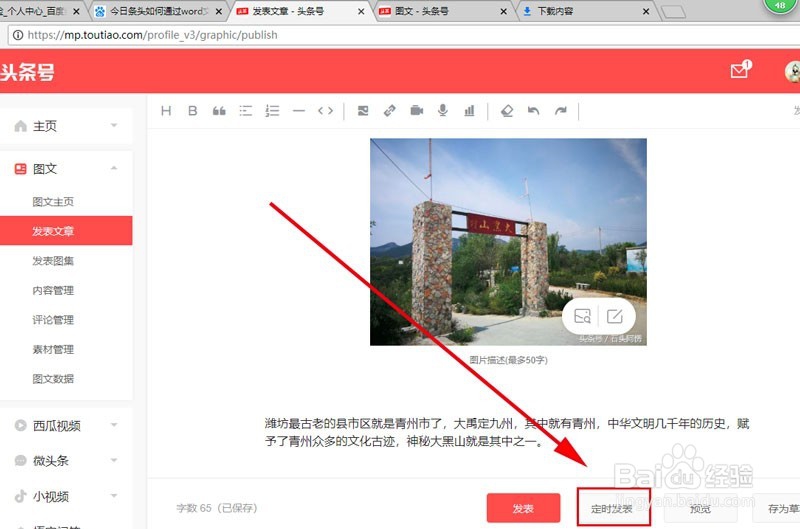Viewport: 800px width, 529px height.
Task: Redo the last edit
Action: point(561,111)
